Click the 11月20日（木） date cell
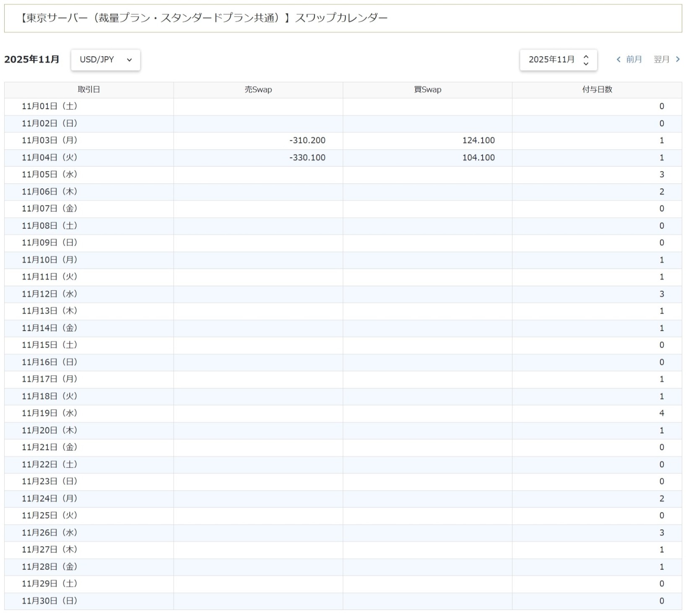The width and height of the screenshot is (686, 616). [x=89, y=431]
